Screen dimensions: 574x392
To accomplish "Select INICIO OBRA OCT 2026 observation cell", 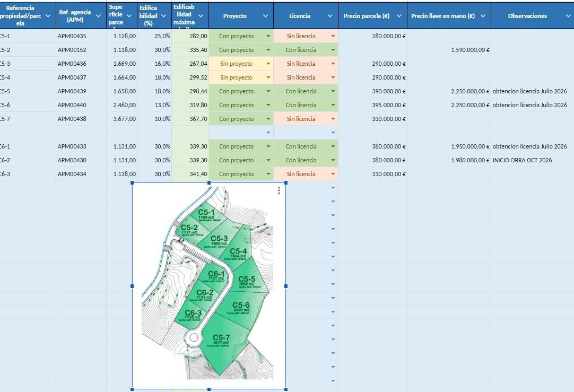I will click(x=532, y=160).
